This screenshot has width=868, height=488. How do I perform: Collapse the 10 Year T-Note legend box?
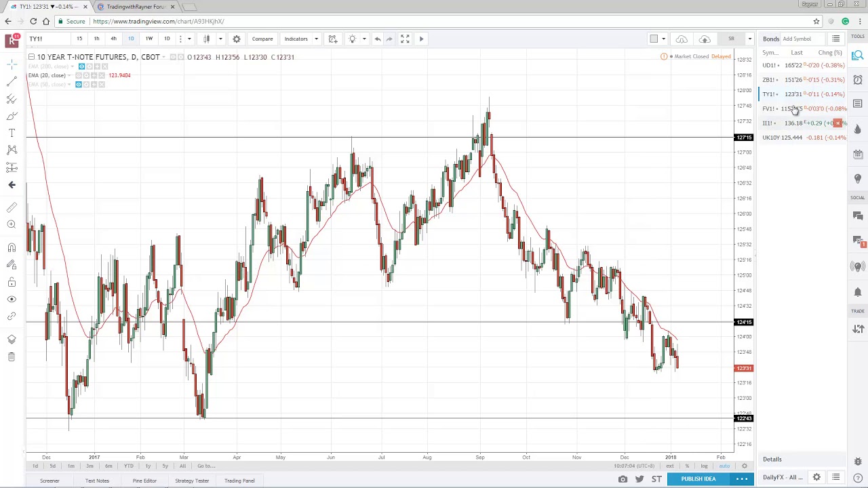pos(31,57)
